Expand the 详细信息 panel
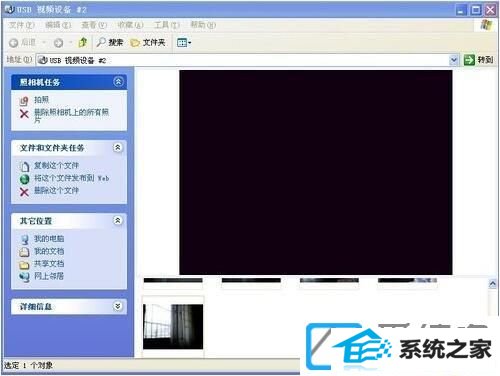 118,306
